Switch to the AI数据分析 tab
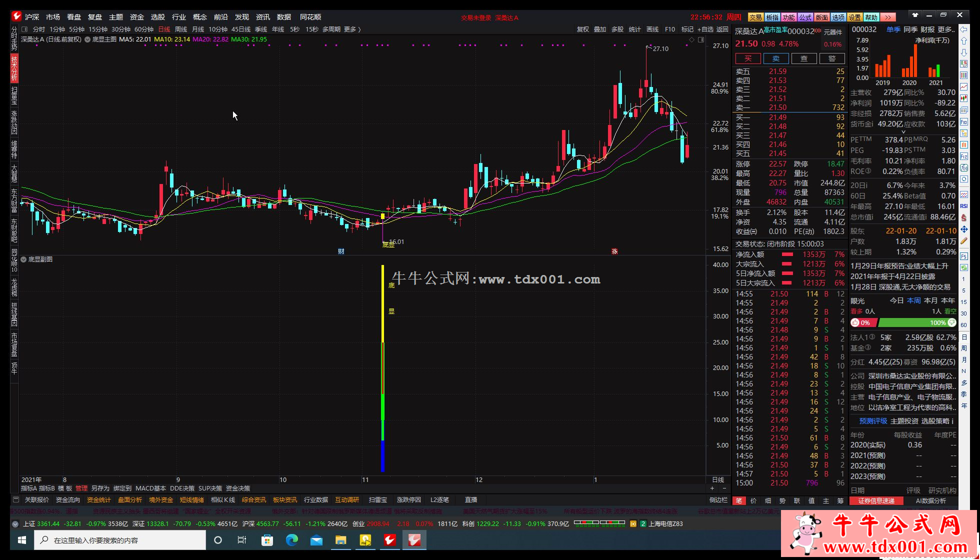This screenshot has height=560, width=980. [x=930, y=500]
